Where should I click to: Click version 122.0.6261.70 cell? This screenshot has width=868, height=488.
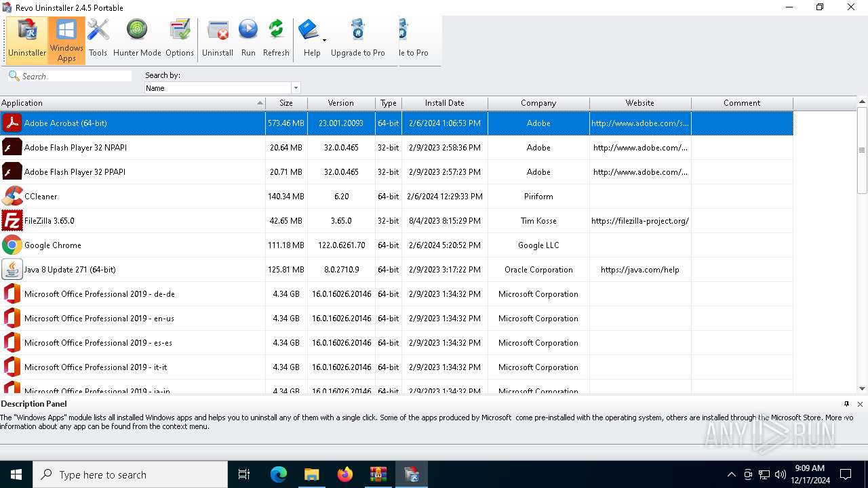coord(341,245)
